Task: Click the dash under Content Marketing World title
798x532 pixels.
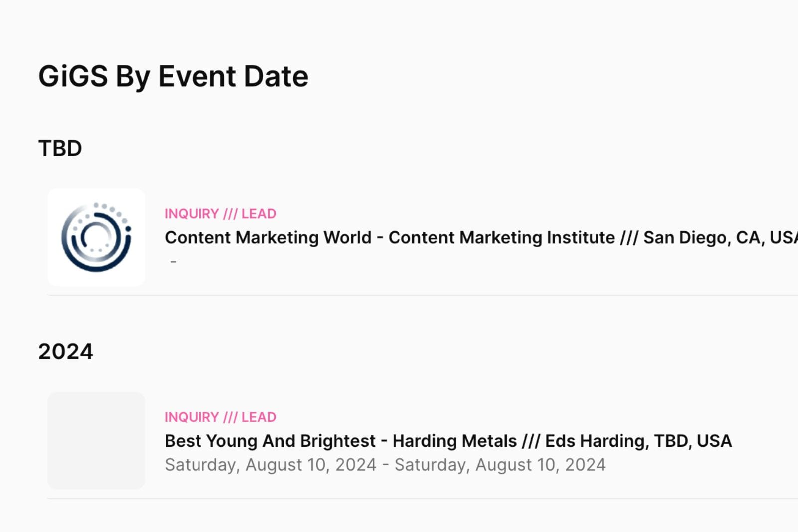Action: (174, 261)
